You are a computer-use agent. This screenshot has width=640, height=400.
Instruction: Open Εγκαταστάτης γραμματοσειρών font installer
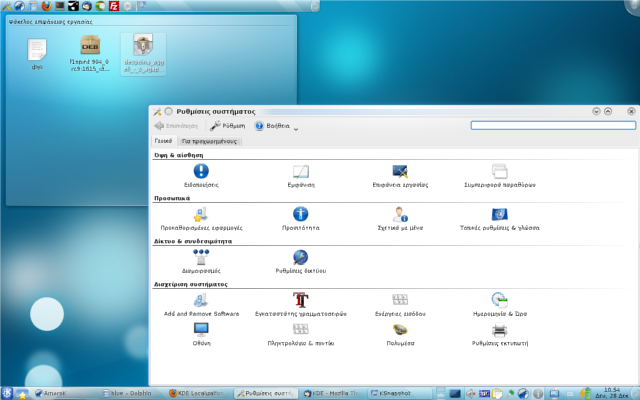301,305
